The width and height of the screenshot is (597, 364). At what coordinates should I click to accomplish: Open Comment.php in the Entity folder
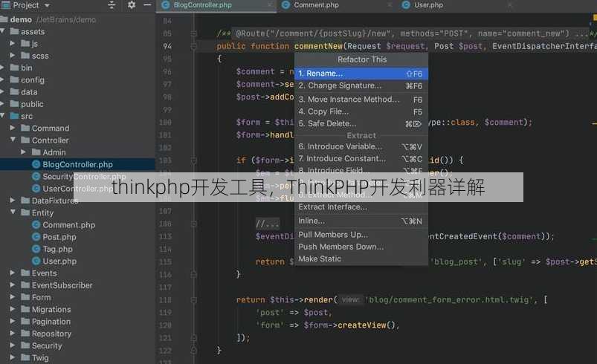[x=68, y=225]
